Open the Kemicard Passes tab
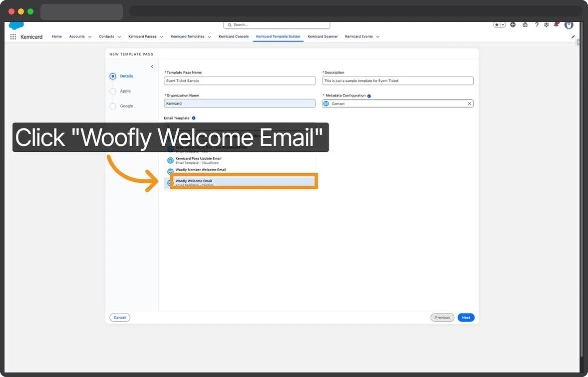Viewport: 588px width, 377px height. pyautogui.click(x=142, y=36)
